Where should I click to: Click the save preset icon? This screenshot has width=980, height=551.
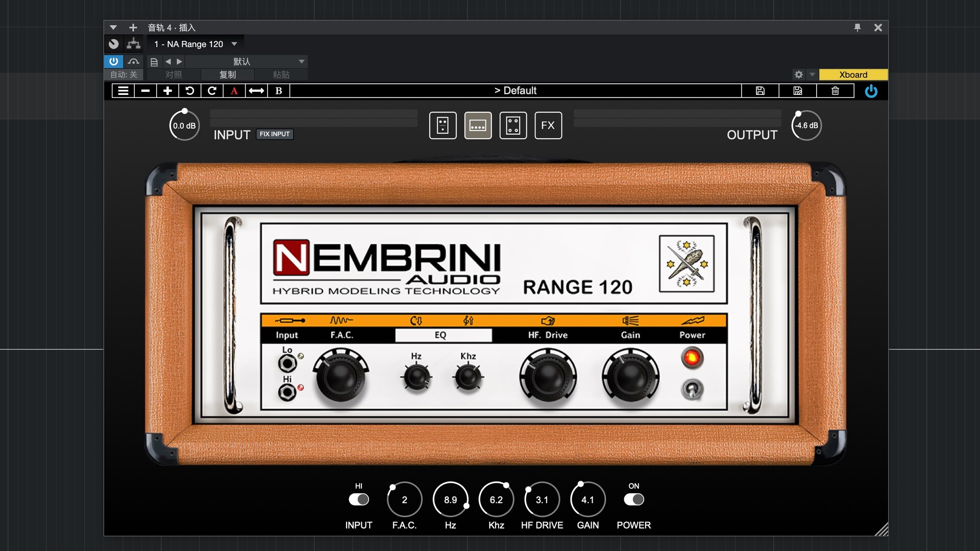[760, 91]
